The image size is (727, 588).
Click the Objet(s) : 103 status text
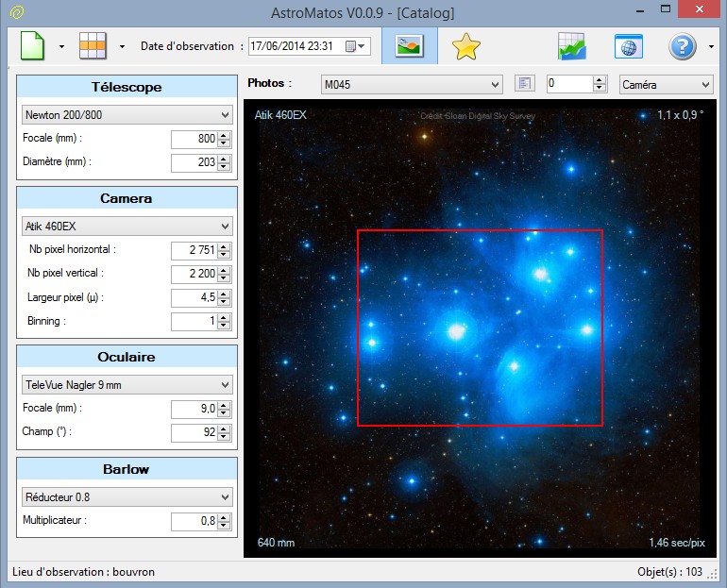coord(669,572)
